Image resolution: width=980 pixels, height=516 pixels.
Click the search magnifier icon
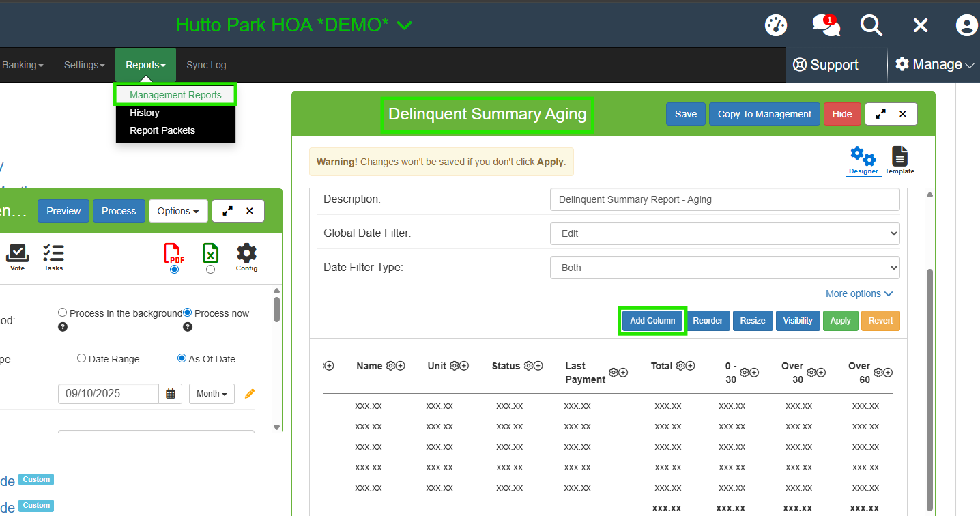click(871, 25)
